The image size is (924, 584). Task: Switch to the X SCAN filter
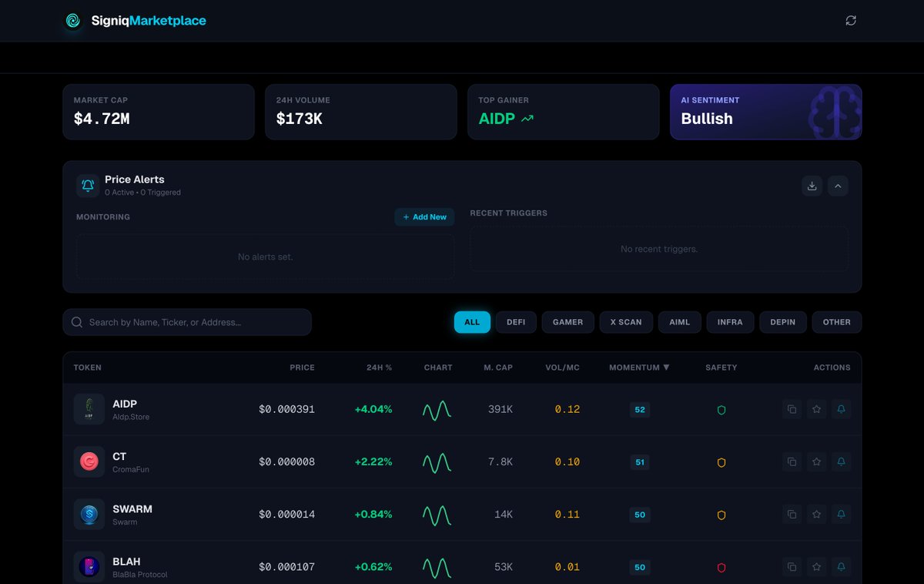tap(626, 322)
